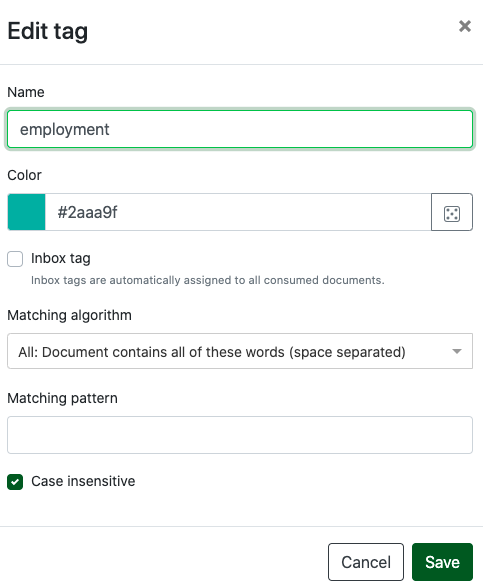Open the Matching algorithm dropdown

[240, 351]
